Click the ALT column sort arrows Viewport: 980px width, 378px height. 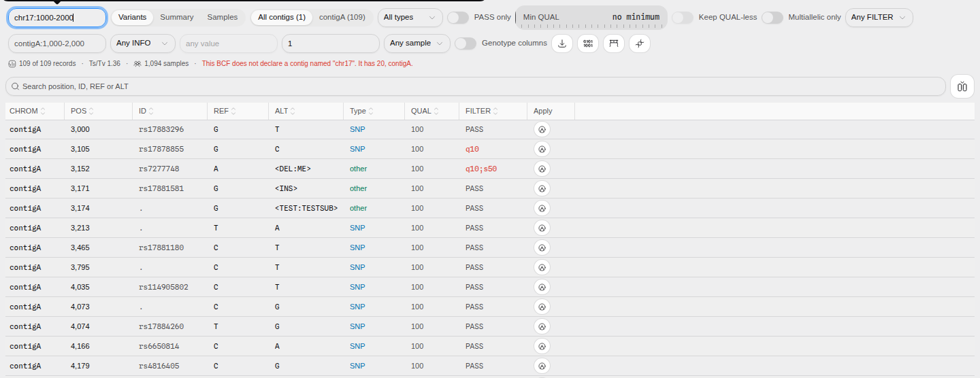pos(293,111)
